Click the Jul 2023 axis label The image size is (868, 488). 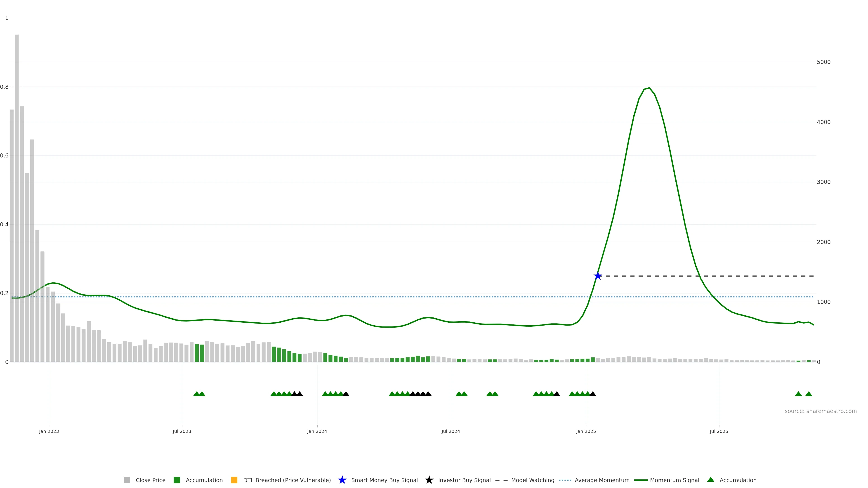tap(182, 431)
